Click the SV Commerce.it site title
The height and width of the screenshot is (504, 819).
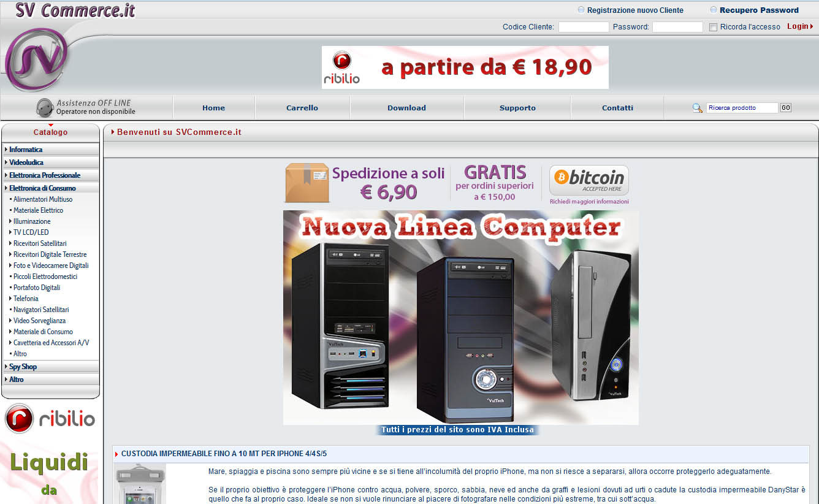[75, 10]
